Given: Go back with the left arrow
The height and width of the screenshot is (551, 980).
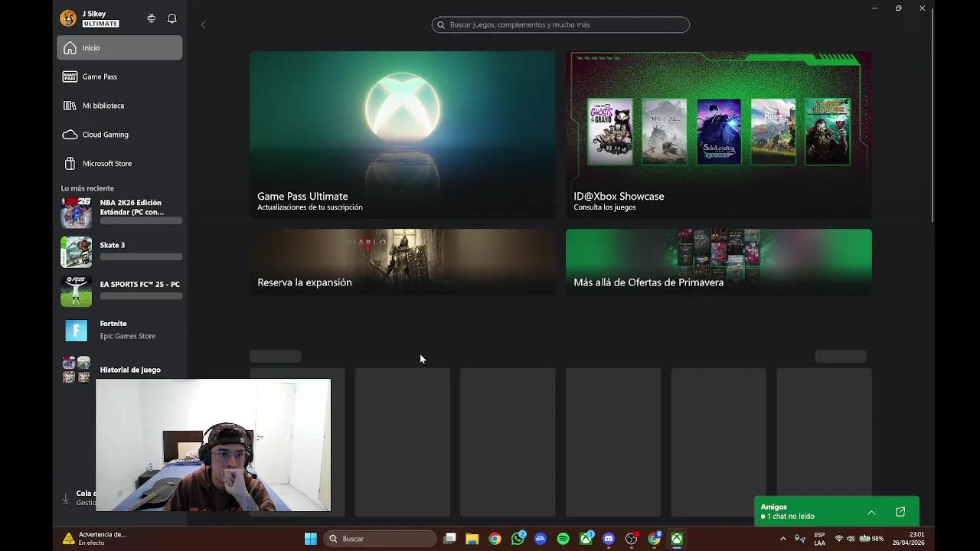Looking at the screenshot, I should [203, 24].
